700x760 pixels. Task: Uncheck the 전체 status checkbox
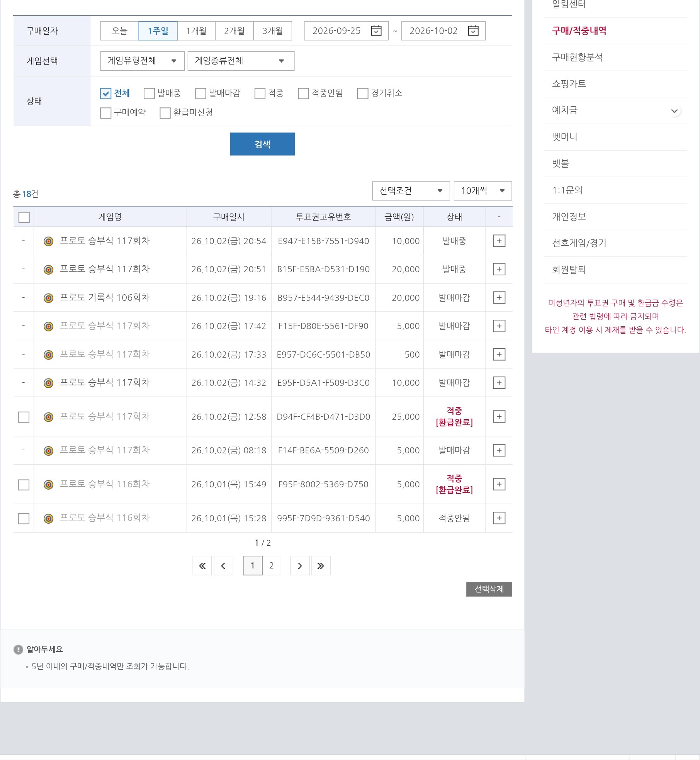(105, 93)
